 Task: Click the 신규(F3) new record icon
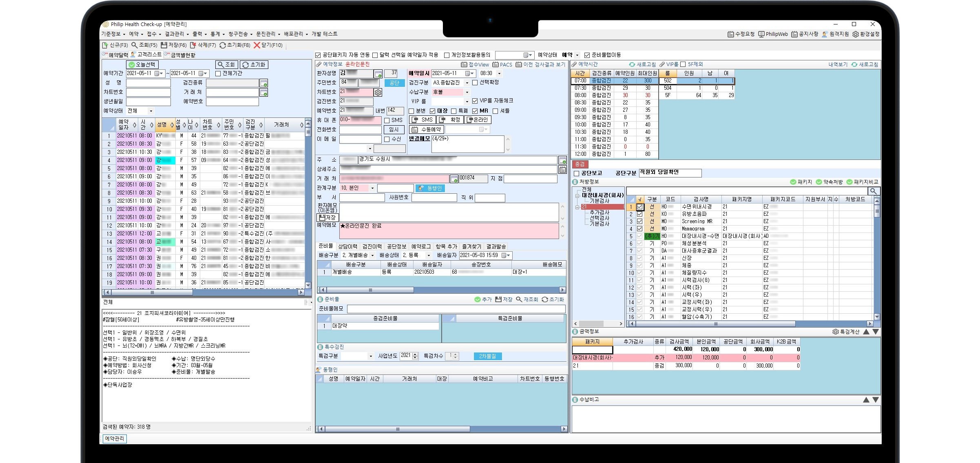coord(105,45)
